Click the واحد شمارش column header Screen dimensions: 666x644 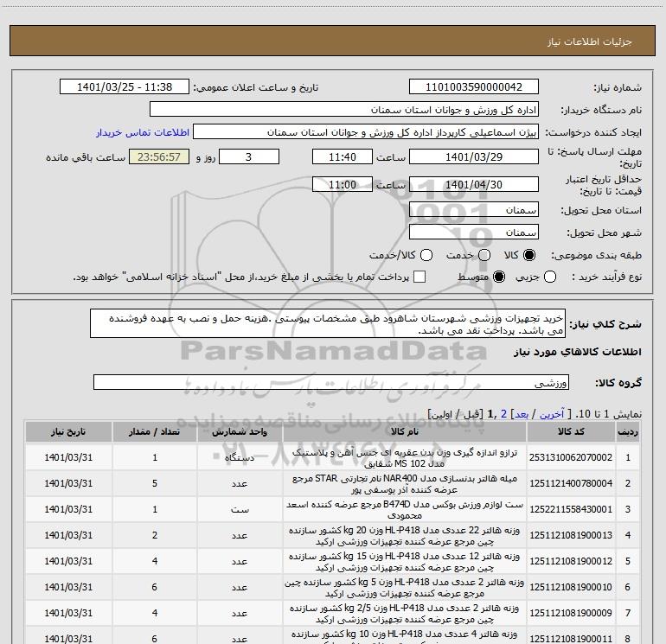coord(240,432)
